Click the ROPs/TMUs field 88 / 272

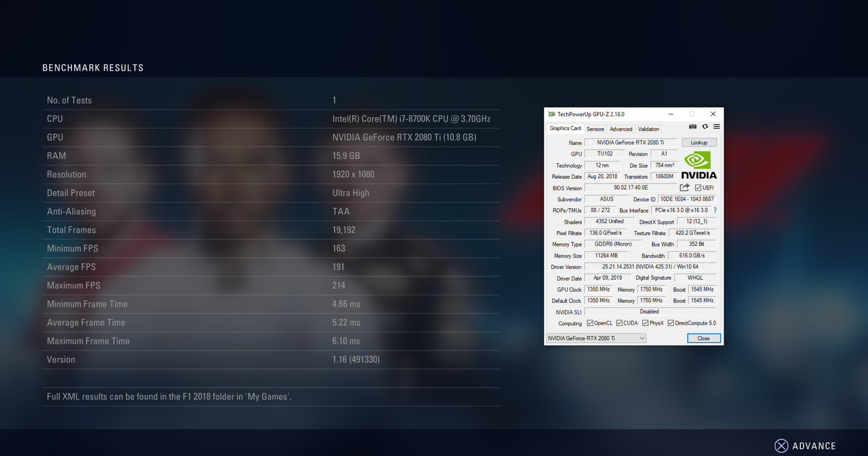(x=600, y=210)
